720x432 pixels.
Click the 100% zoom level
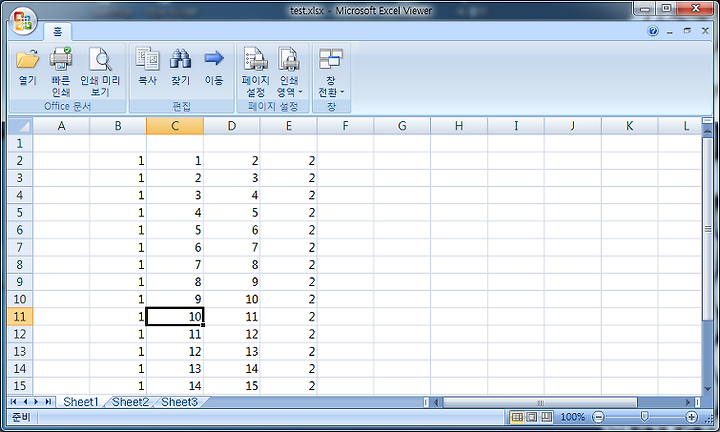point(573,417)
